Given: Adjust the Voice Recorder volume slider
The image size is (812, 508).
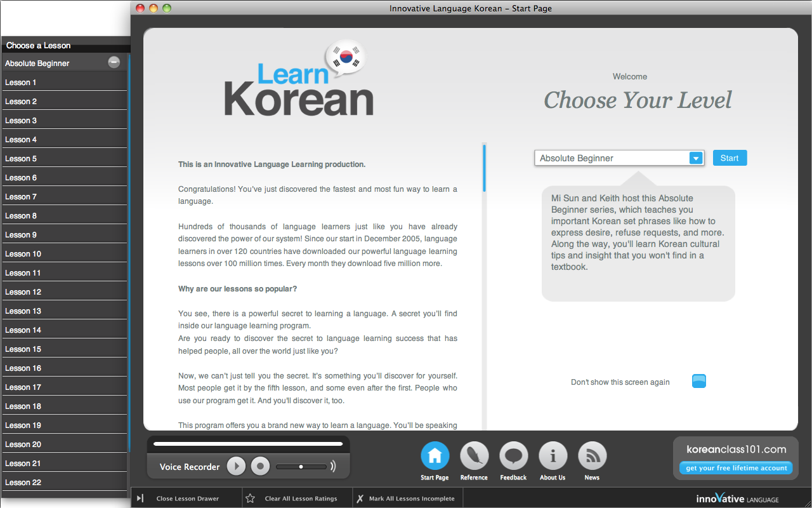Looking at the screenshot, I should point(301,467).
